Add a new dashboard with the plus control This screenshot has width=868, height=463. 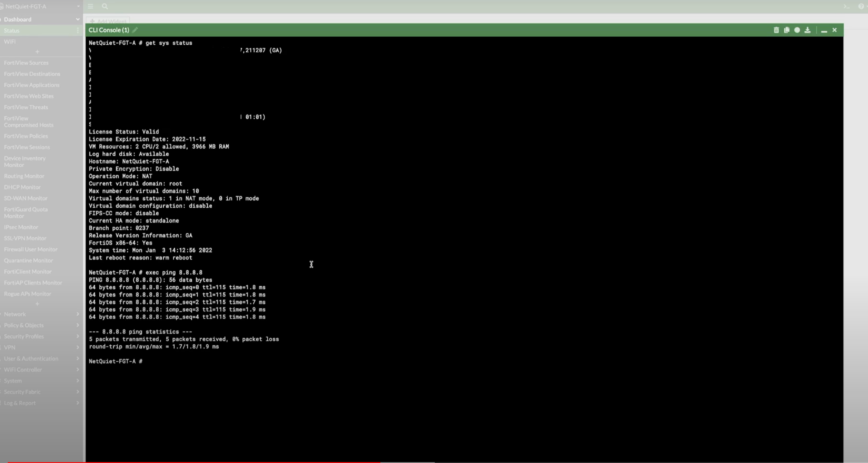[37, 52]
